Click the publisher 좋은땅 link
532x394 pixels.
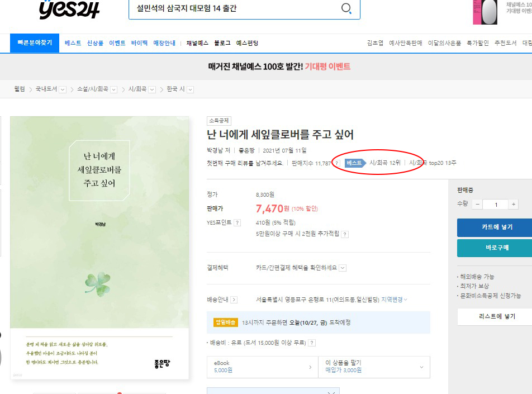246,150
